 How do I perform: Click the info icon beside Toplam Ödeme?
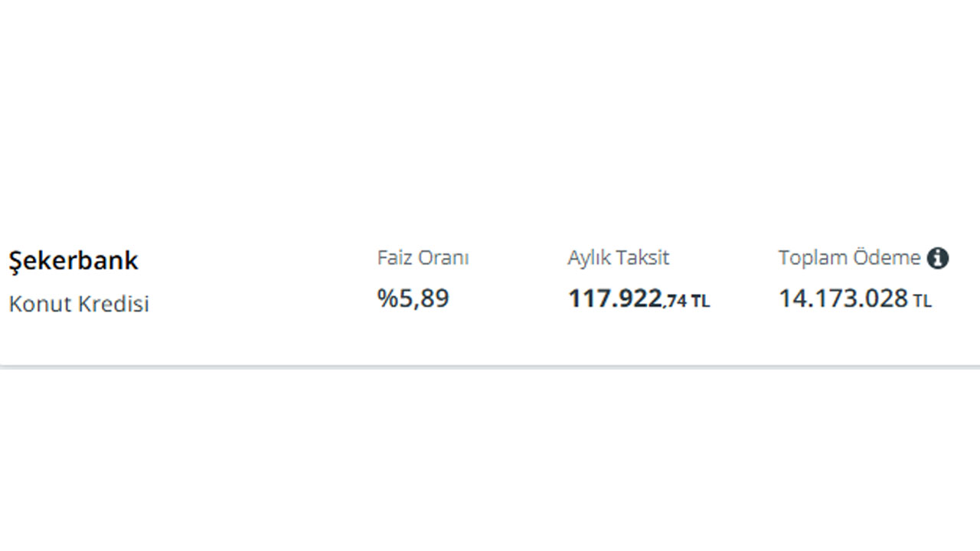(x=938, y=259)
